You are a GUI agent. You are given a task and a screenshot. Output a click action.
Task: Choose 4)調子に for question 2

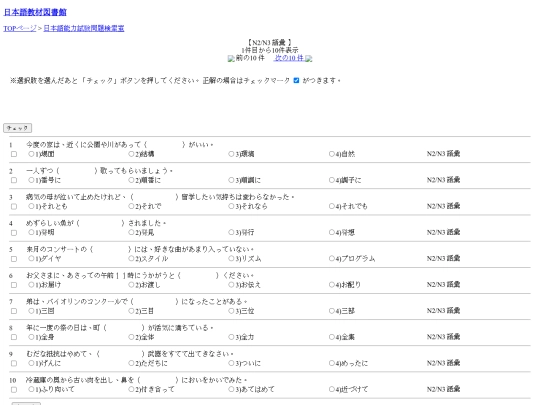point(332,180)
